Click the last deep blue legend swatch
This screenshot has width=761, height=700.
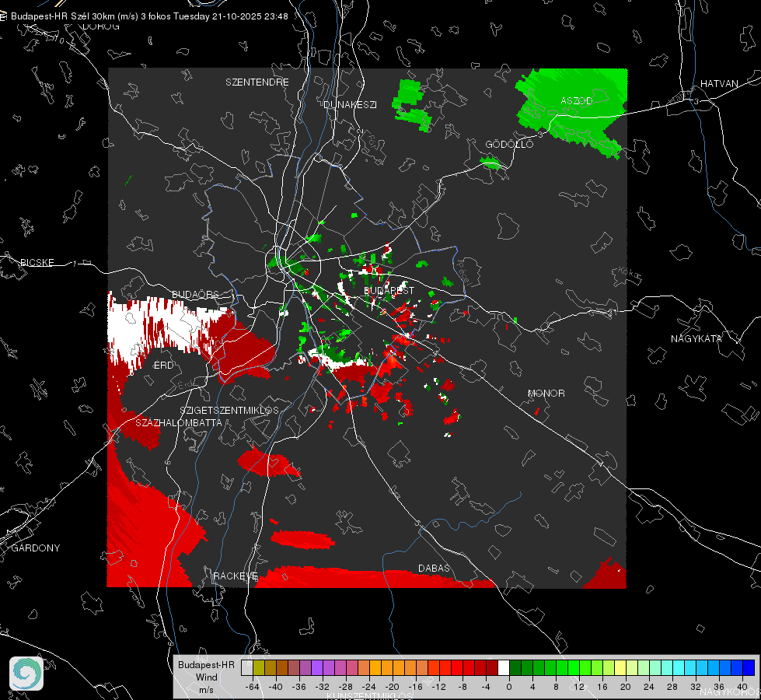(749, 667)
